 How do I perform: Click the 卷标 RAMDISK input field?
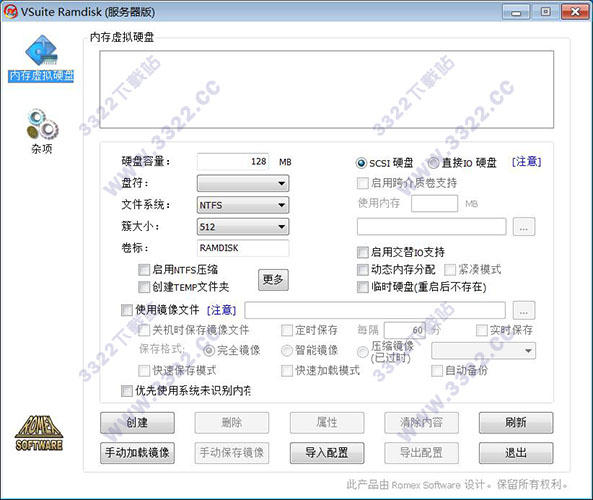[x=243, y=248]
